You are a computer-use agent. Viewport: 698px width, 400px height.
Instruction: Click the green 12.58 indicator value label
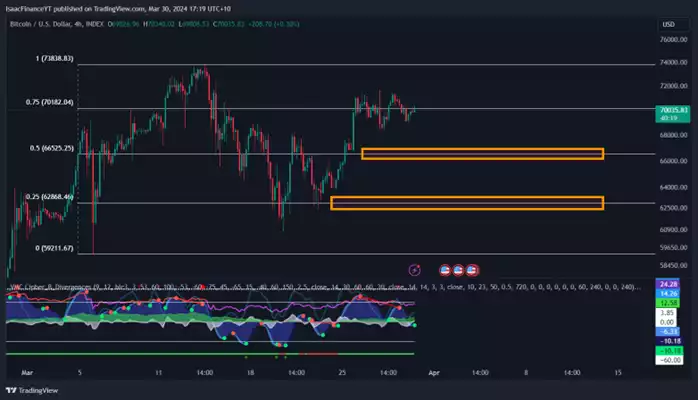(x=669, y=303)
